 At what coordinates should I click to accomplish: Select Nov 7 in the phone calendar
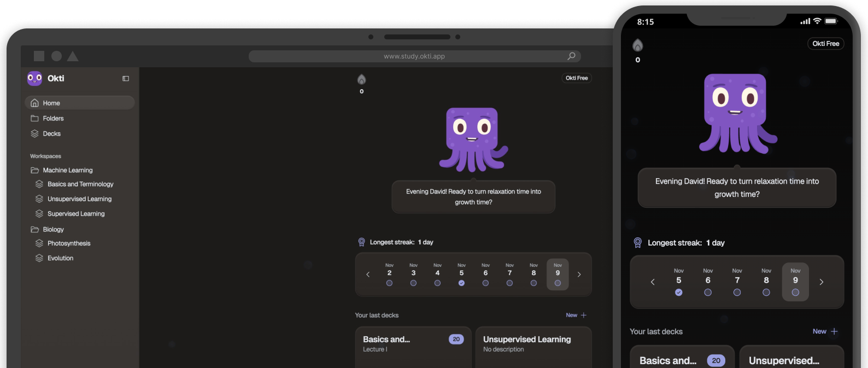pyautogui.click(x=737, y=282)
